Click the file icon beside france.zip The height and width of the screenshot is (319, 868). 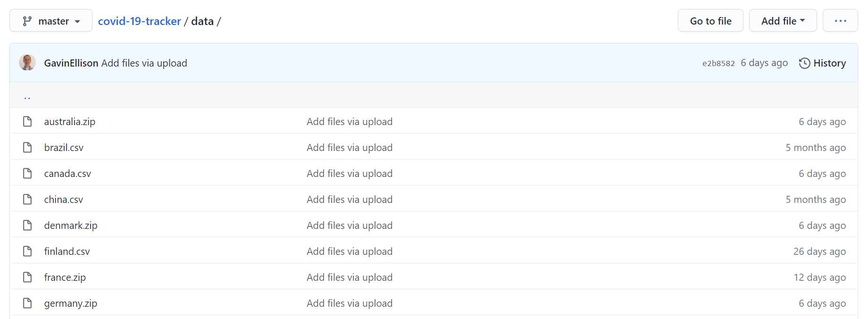27,277
